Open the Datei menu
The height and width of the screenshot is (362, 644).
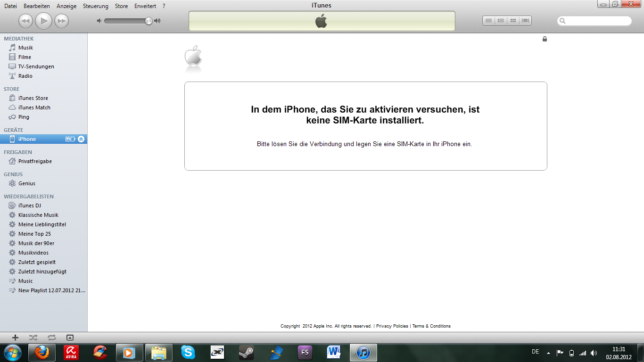click(x=10, y=6)
